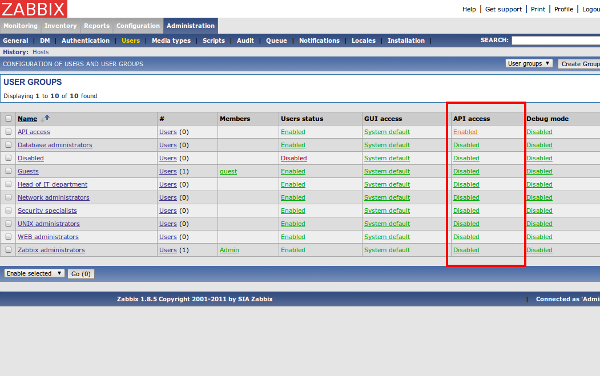Click the red Disabled users status link

[x=294, y=158]
